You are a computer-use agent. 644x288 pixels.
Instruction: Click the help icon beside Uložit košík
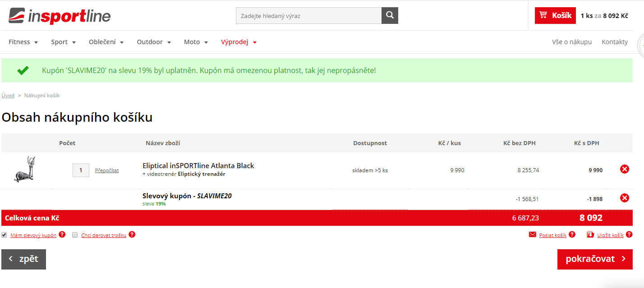tap(629, 234)
